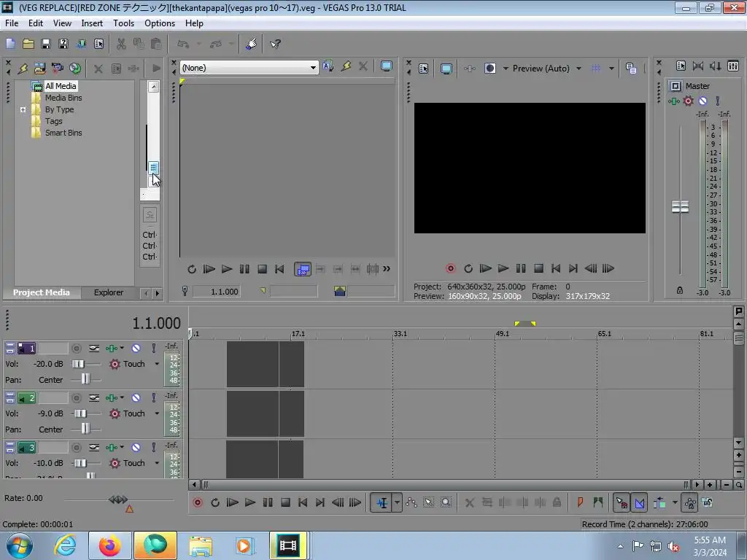
Task: Click the Insert Region icon in the timeline toolbar
Action: pos(598,502)
